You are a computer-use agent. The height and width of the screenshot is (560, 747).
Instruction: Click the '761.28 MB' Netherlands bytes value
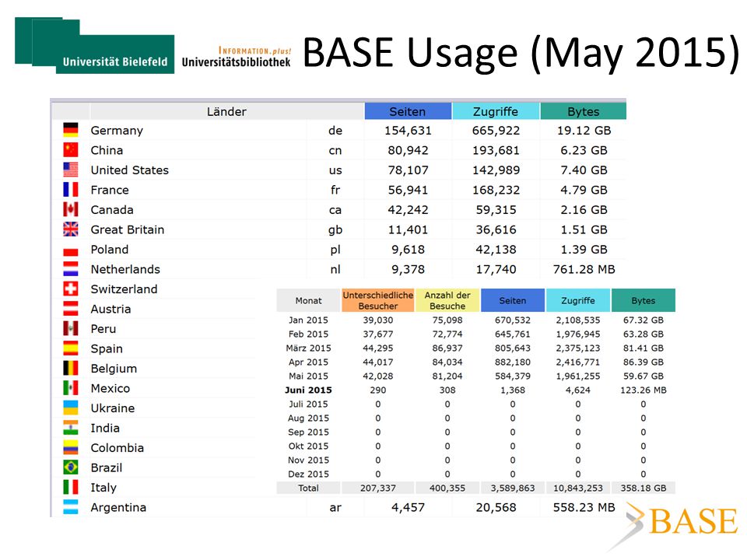pos(584,270)
